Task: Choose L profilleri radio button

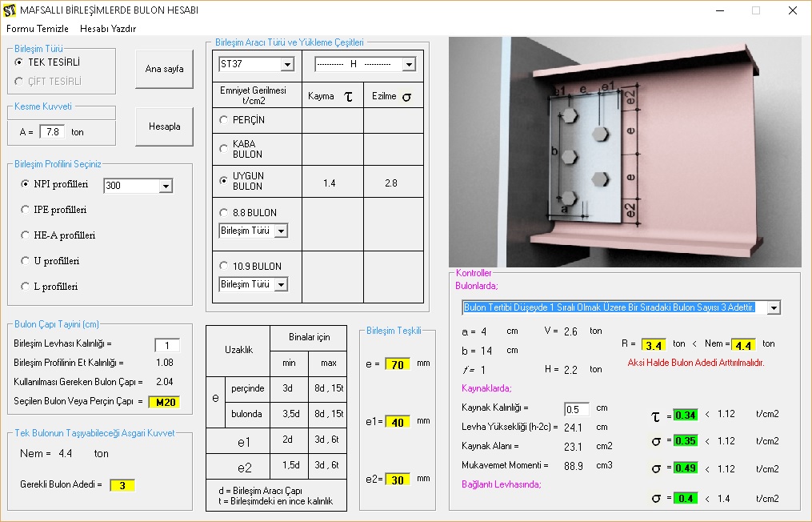Action: pos(25,286)
